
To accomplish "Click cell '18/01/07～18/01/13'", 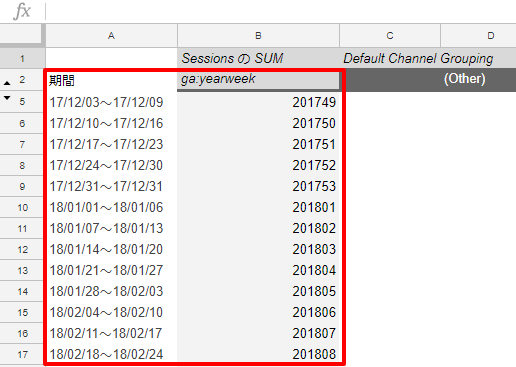I will (111, 228).
